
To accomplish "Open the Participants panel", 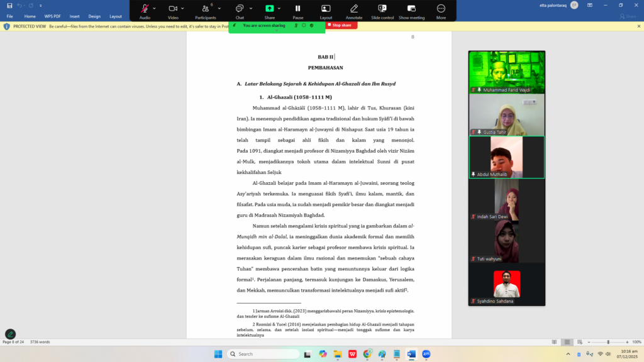I will [206, 11].
